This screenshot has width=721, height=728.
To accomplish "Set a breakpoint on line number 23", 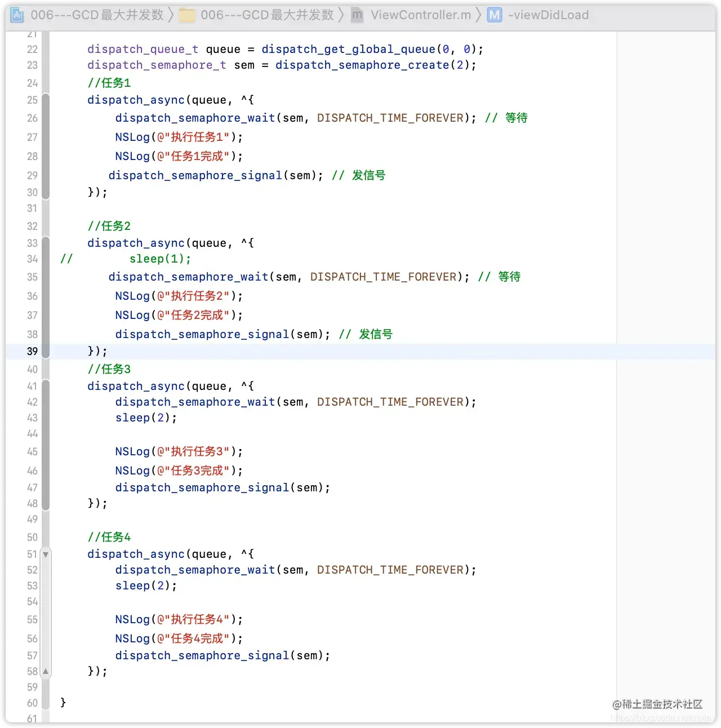I will click(32, 65).
